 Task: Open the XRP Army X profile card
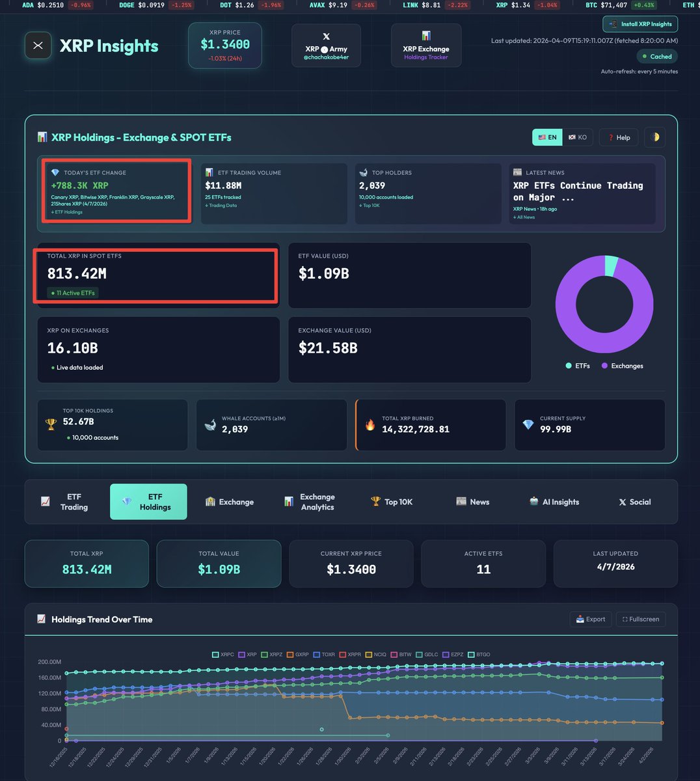pyautogui.click(x=325, y=45)
